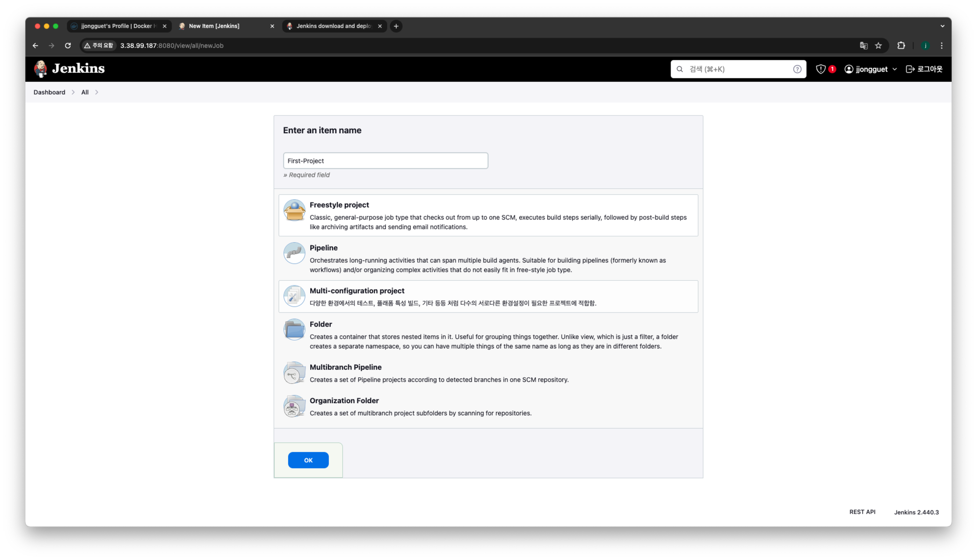Bookmark page with the star icon
The height and width of the screenshot is (560, 977).
[x=878, y=45]
